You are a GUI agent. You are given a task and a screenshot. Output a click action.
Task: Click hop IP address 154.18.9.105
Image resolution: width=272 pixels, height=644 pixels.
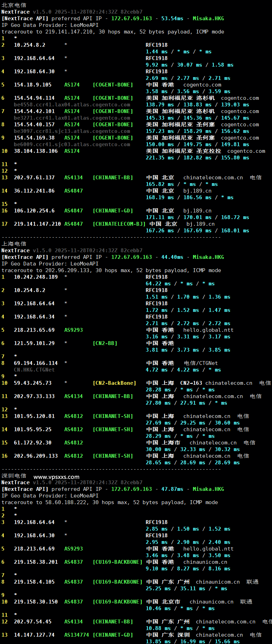pos(33,85)
